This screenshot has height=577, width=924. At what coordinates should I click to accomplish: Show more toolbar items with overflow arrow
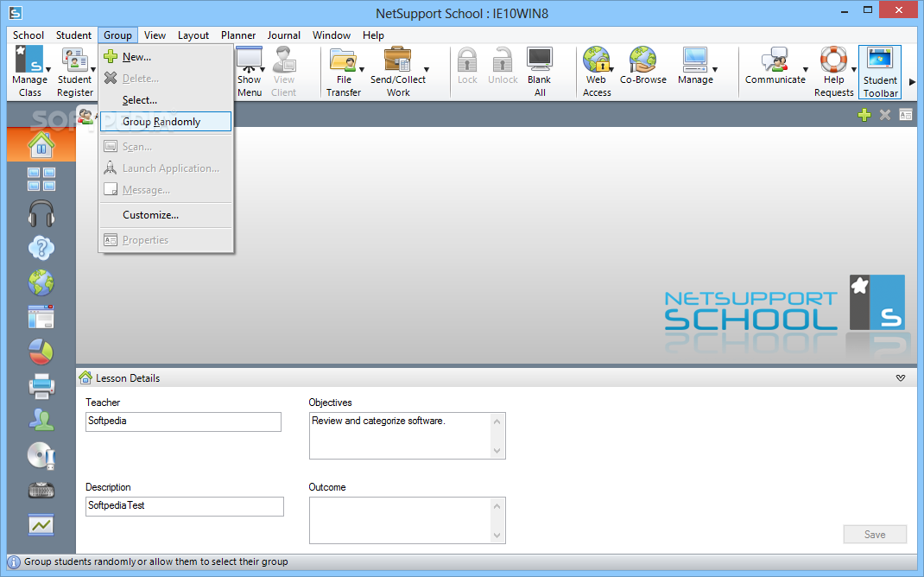(912, 82)
